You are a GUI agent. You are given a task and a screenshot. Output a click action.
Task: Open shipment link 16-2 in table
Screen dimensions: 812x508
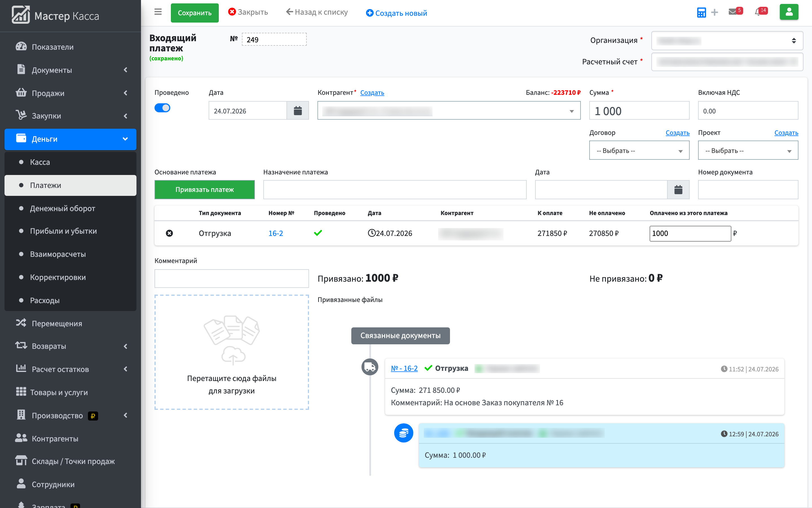click(275, 233)
